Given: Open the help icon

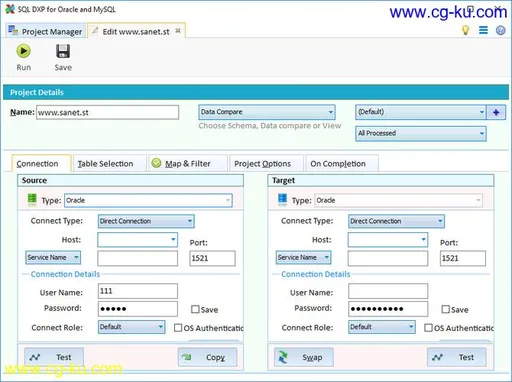Looking at the screenshot, I should pyautogui.click(x=501, y=30).
